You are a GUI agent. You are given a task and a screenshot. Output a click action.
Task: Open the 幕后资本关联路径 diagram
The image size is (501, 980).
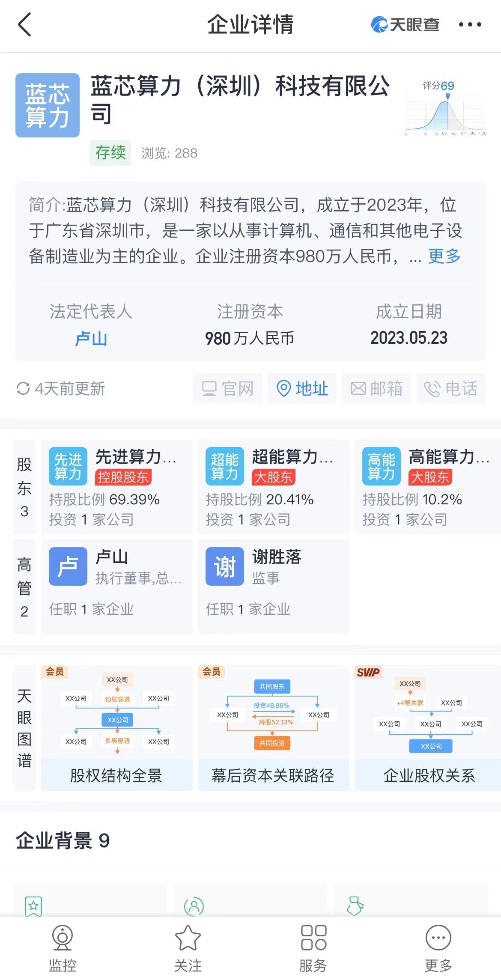pos(274,728)
